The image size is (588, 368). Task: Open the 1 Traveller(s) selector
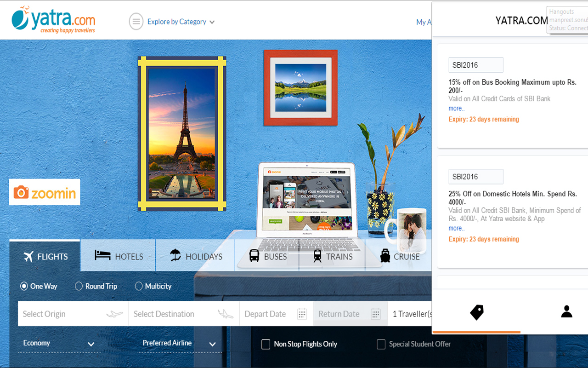pyautogui.click(x=410, y=314)
